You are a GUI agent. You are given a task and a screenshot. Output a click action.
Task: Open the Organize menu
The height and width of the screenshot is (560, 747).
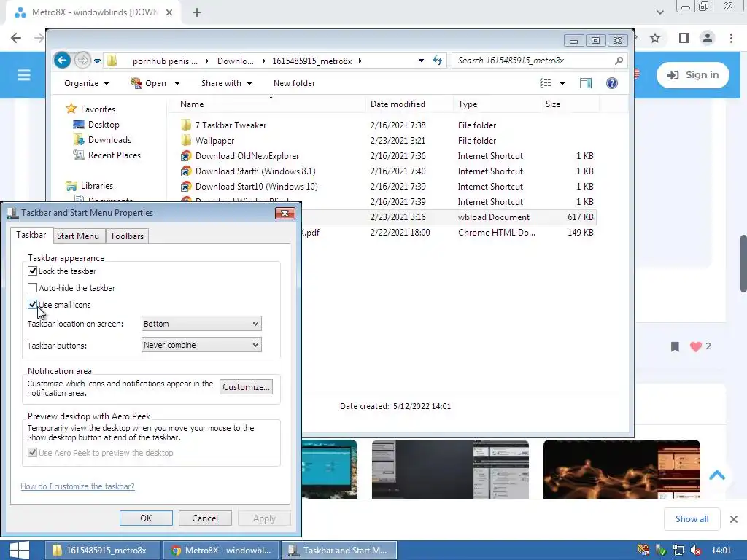click(87, 83)
